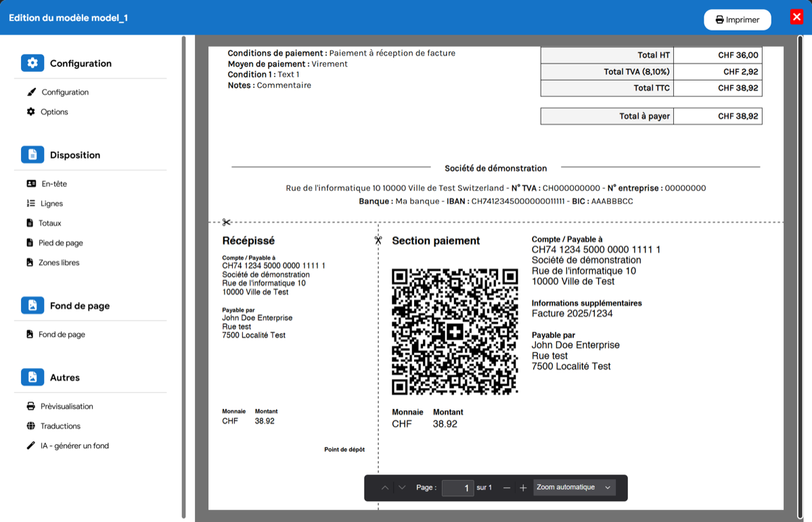The width and height of the screenshot is (812, 522).
Task: Zoom in with the plus icon
Action: coord(523,487)
